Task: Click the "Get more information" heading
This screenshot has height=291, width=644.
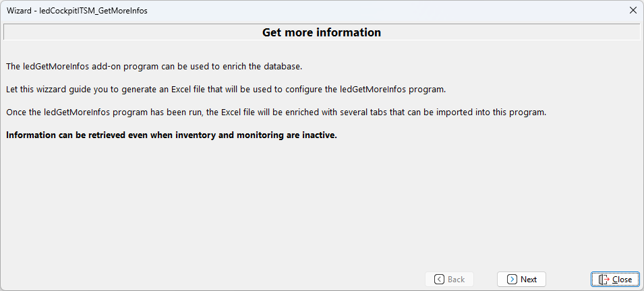Action: [x=322, y=32]
